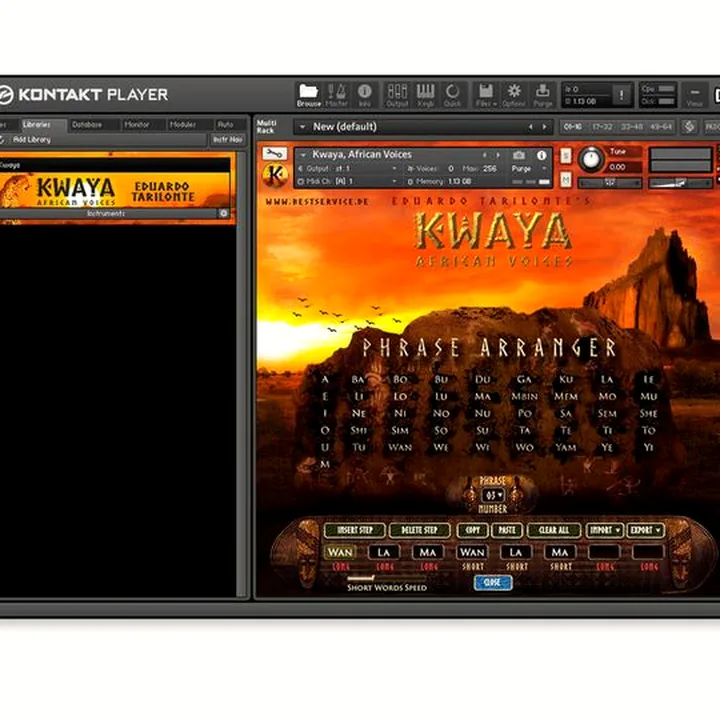The image size is (720, 720).
Task: Click the Insert Step button
Action: click(x=355, y=530)
